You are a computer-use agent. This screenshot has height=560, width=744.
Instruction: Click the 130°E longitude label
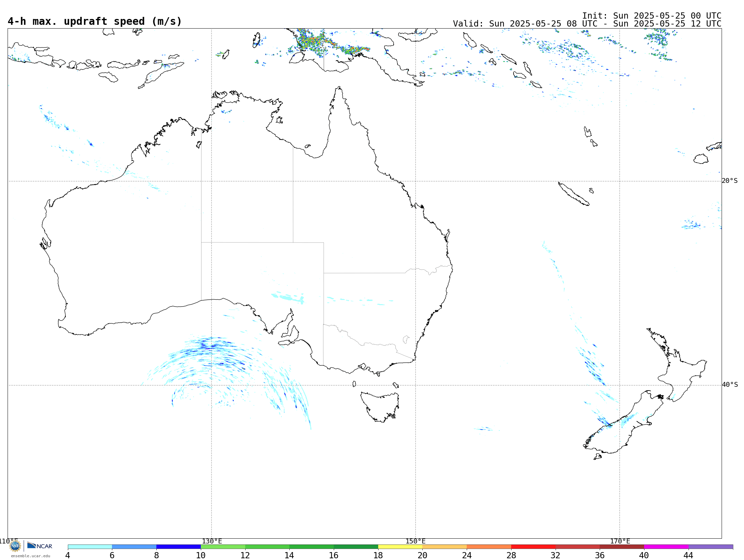pos(212,541)
